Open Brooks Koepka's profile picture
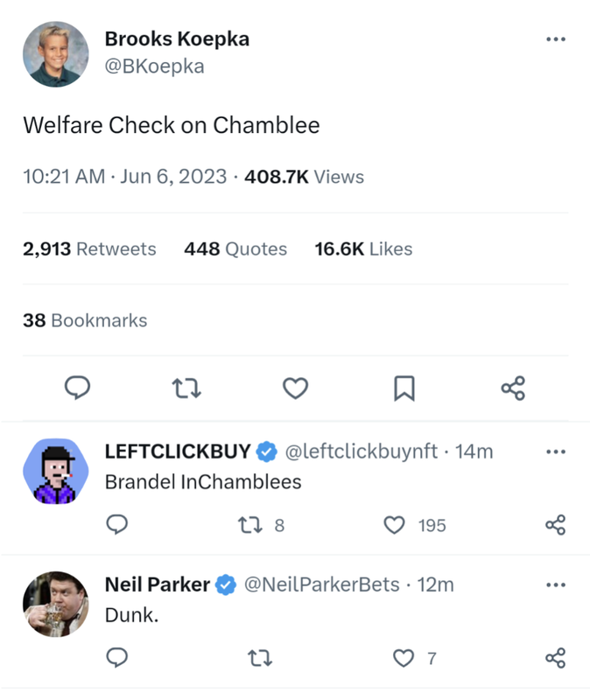 pos(55,54)
